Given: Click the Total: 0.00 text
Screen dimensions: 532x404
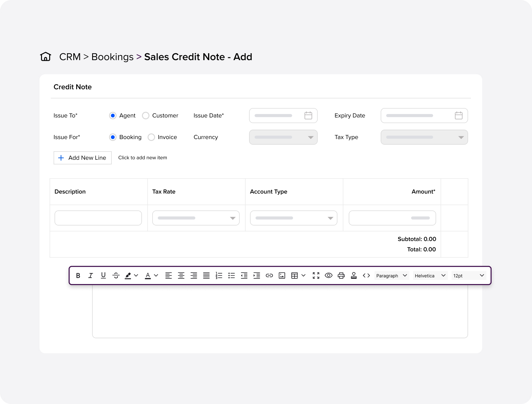Looking at the screenshot, I should click(421, 249).
